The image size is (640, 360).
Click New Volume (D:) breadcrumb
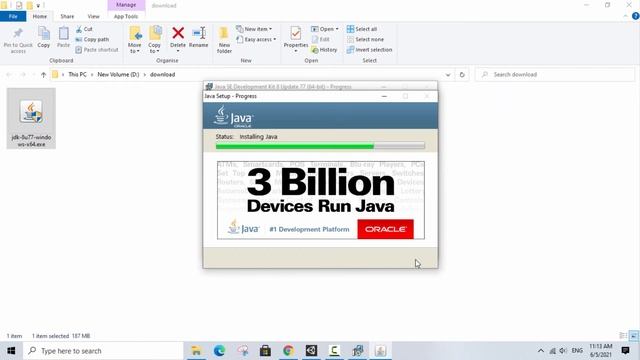(x=118, y=75)
